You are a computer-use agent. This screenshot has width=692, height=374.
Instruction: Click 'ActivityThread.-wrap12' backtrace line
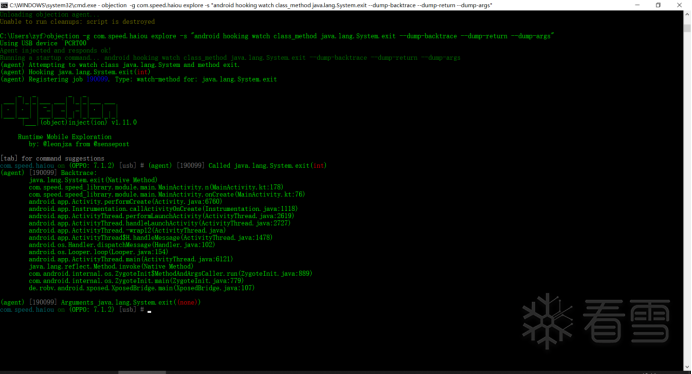point(128,230)
